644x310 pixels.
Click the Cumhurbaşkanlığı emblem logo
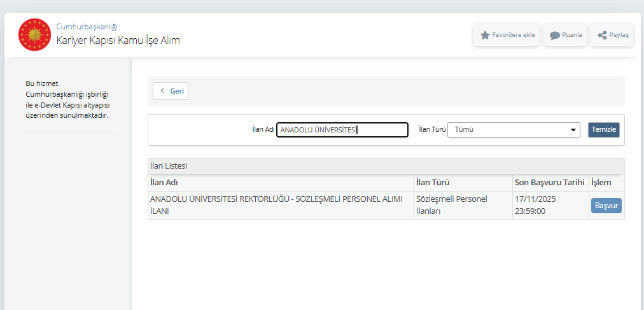coord(34,34)
